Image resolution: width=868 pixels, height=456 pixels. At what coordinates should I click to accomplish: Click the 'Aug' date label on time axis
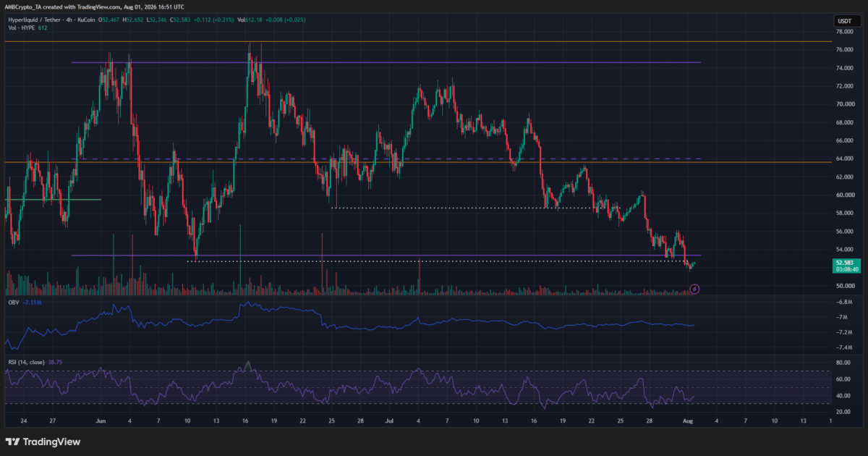click(x=688, y=420)
